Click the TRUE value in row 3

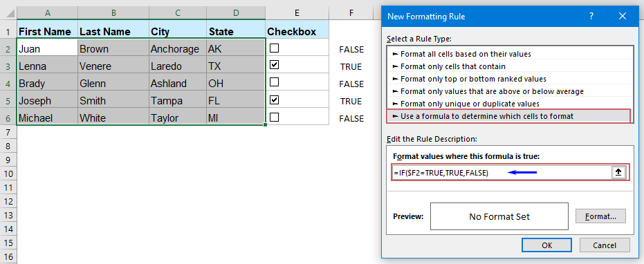(x=351, y=66)
